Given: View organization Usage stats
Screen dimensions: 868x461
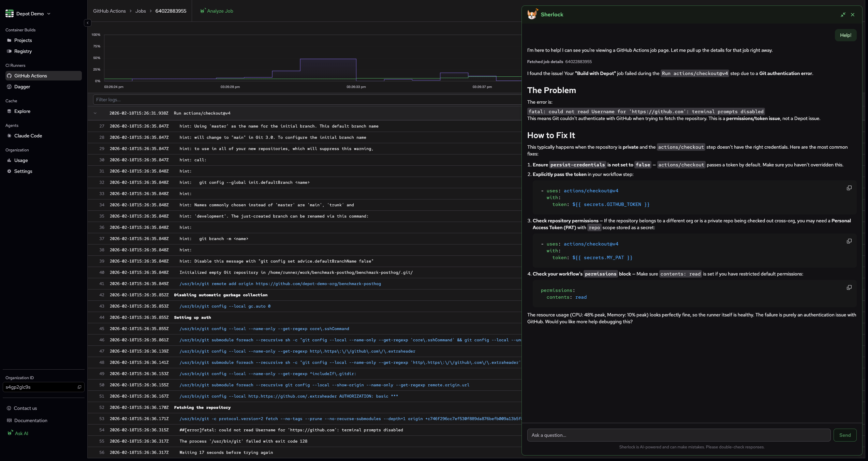Looking at the screenshot, I should [x=21, y=160].
